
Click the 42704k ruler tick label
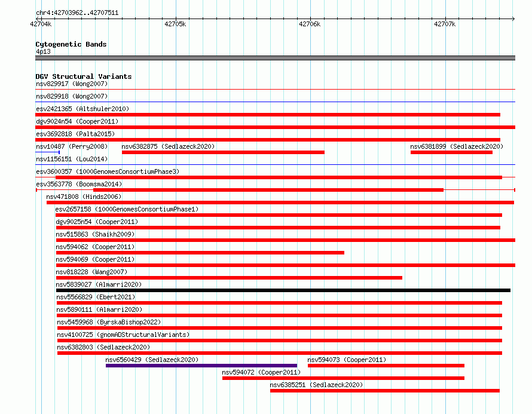coord(41,24)
